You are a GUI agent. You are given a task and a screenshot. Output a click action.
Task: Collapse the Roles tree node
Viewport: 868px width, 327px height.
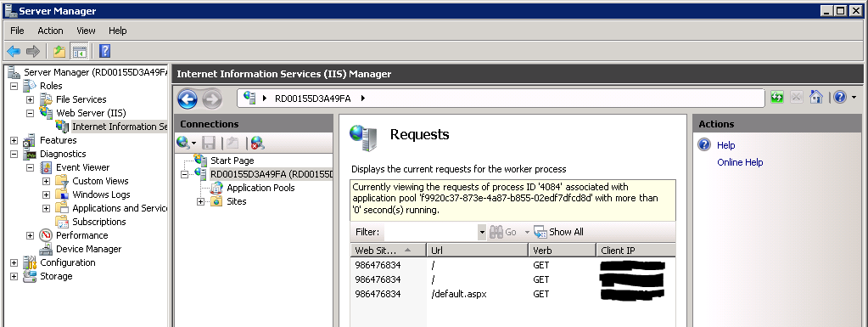coord(14,87)
